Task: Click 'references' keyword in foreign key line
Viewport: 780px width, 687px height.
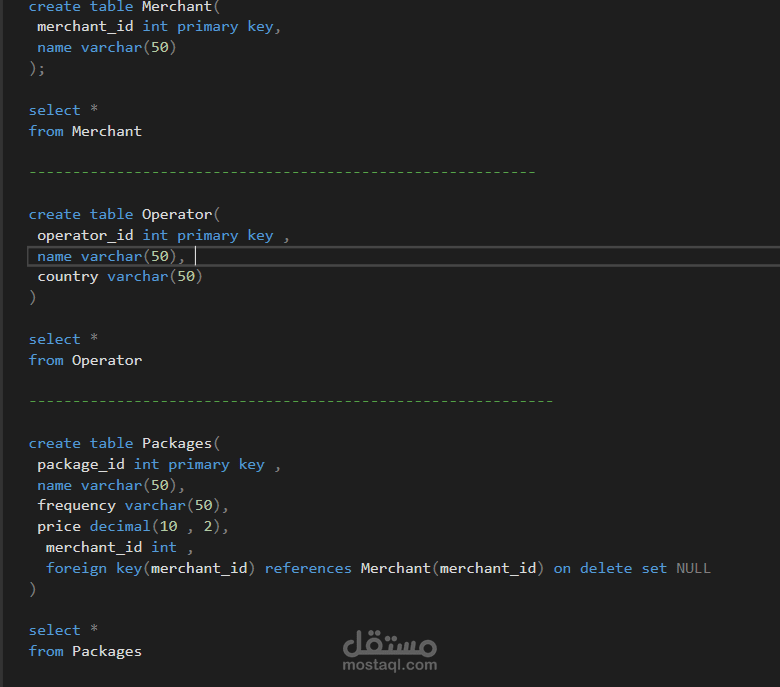Action: point(308,568)
